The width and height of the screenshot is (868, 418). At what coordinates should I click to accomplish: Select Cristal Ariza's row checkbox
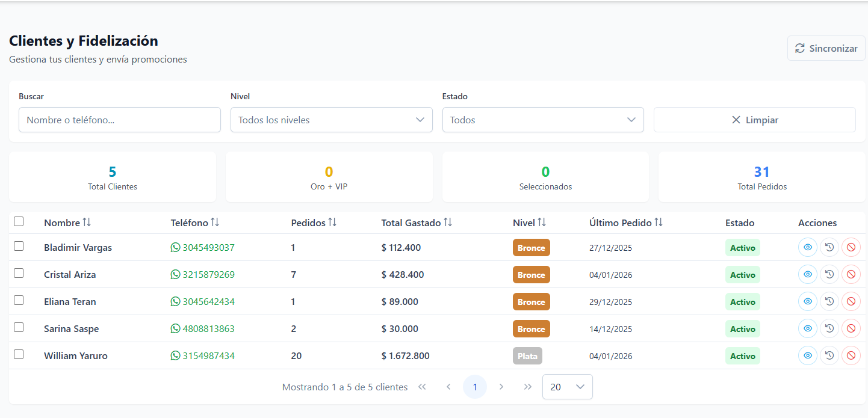19,273
